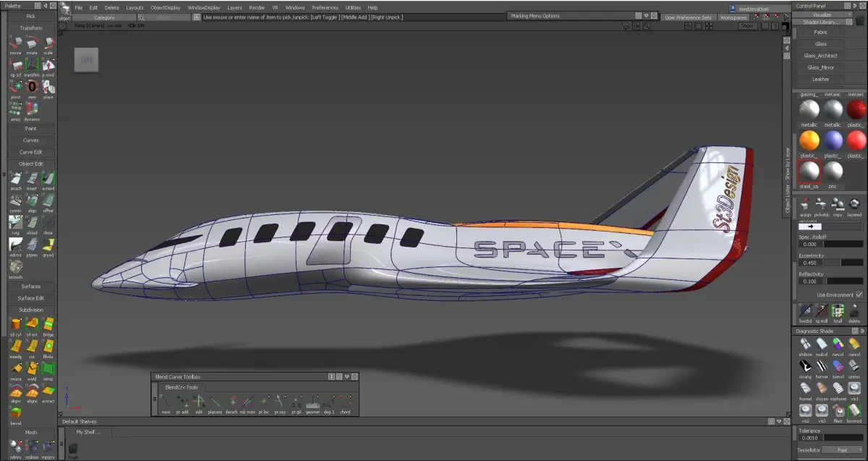Pick the bridge subdivision tool

48,326
